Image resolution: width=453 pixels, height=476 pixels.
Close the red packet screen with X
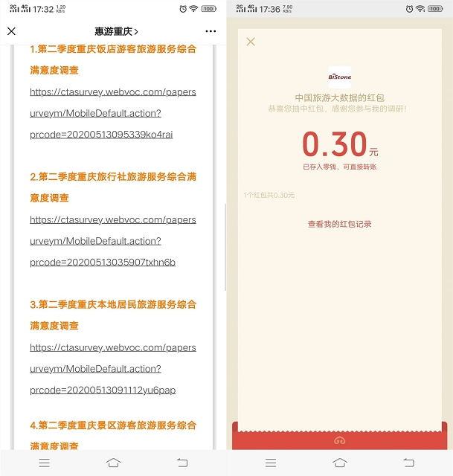(251, 42)
